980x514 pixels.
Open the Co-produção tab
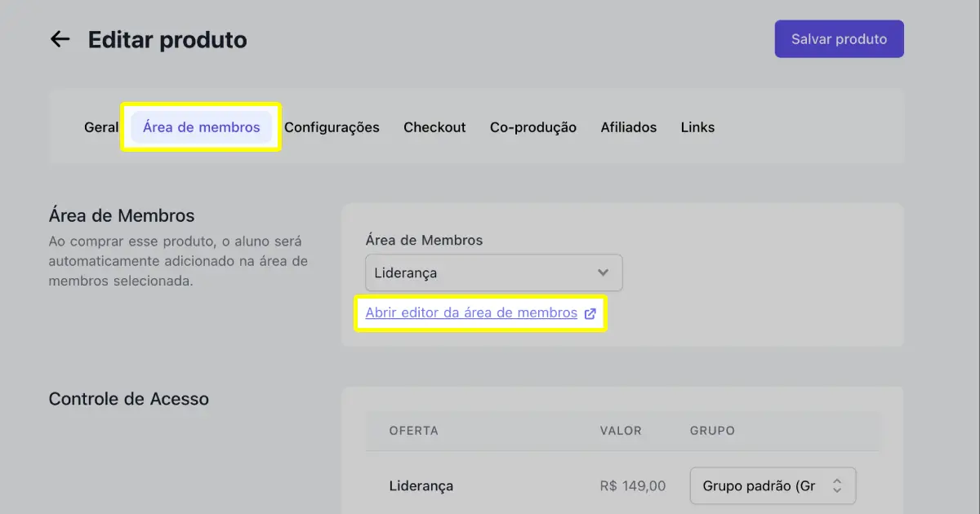click(x=532, y=126)
